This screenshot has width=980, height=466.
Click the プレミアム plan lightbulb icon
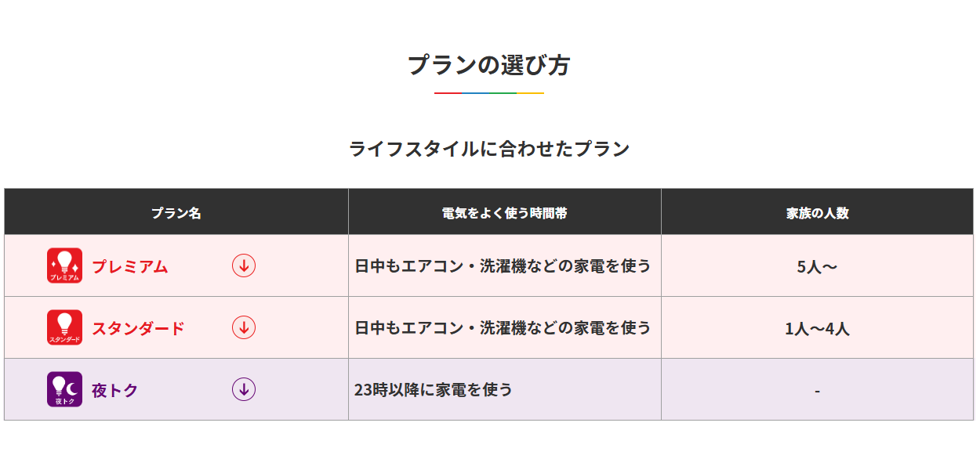(x=64, y=266)
